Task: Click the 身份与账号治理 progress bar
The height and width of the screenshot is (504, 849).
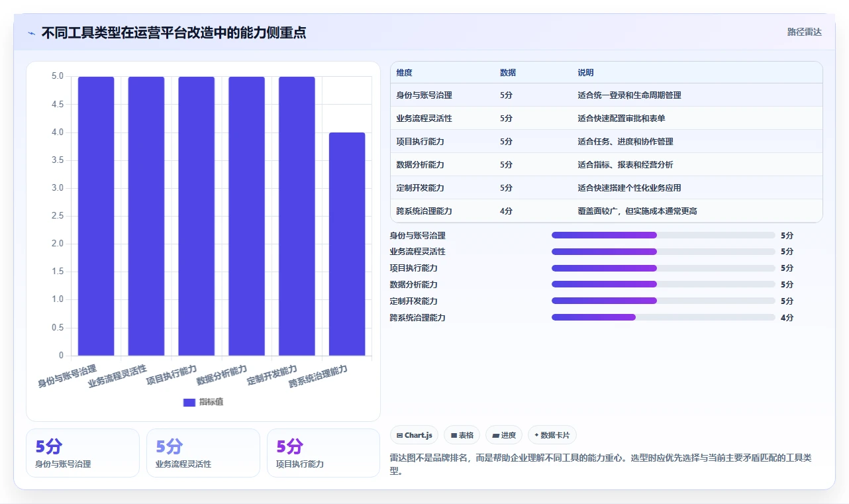Action: coord(663,235)
